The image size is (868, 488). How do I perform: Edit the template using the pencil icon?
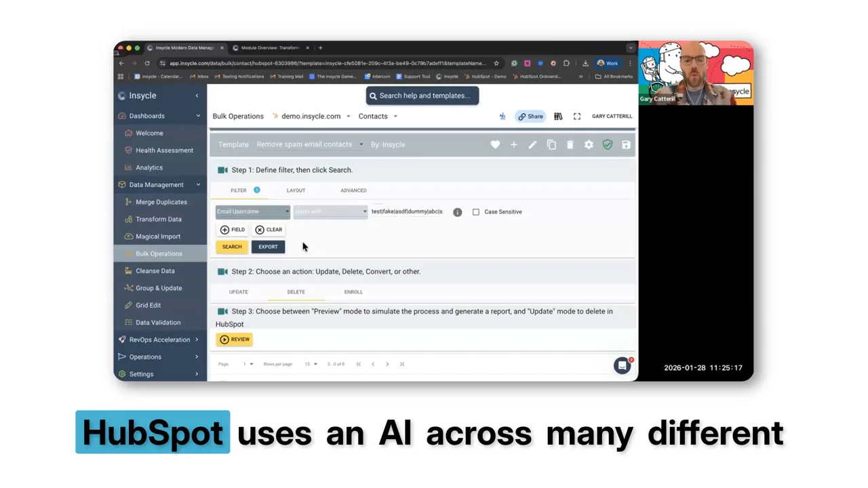tap(532, 144)
